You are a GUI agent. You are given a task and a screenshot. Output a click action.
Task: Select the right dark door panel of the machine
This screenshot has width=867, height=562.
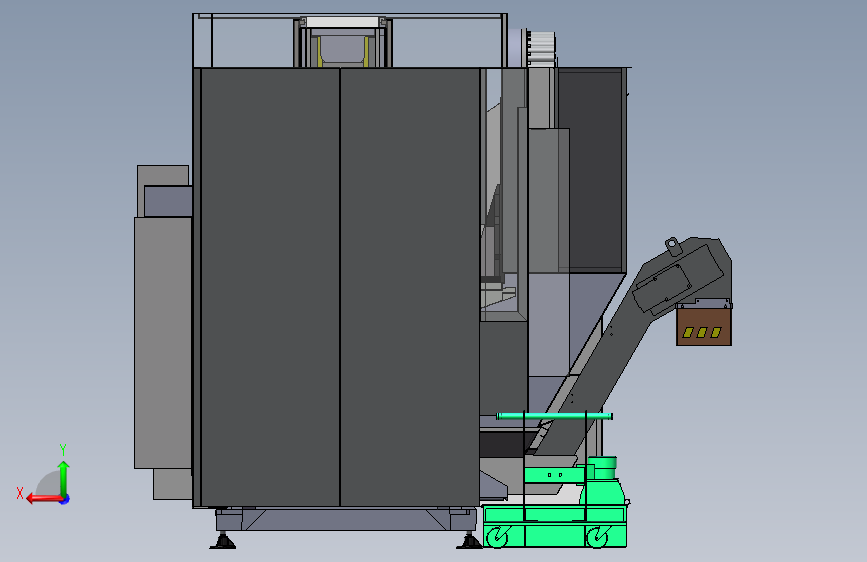(410, 287)
